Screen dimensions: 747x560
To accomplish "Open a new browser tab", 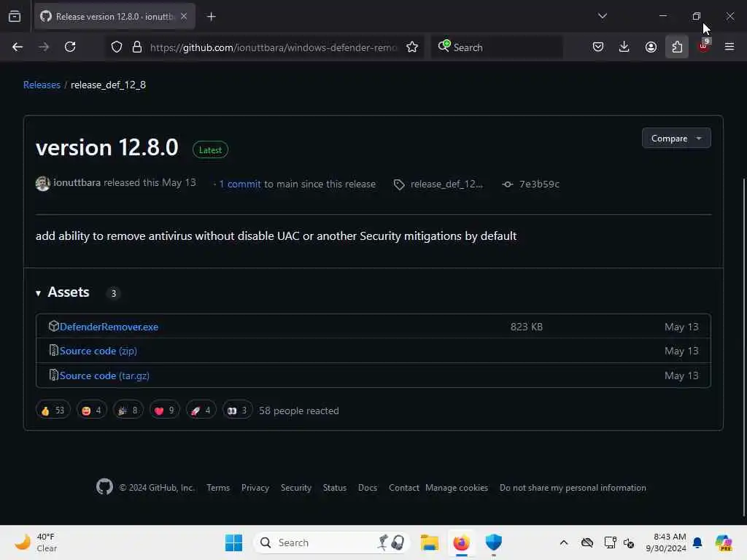I will 211,17.
